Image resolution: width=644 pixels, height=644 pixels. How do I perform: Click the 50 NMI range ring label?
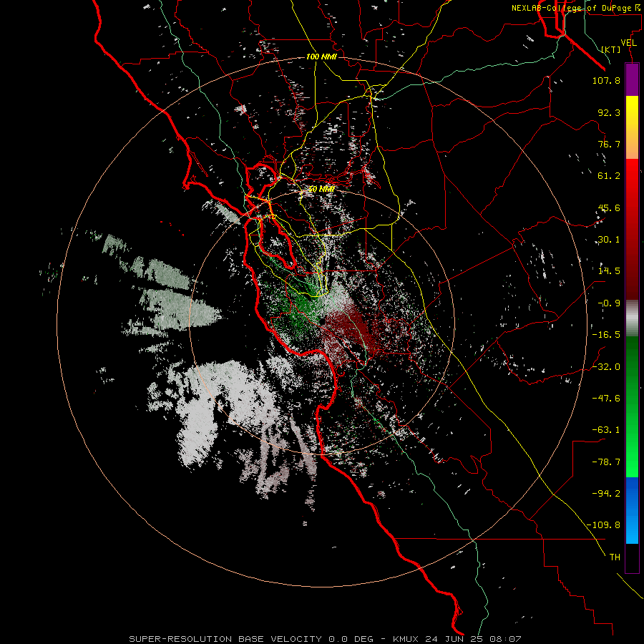(x=321, y=190)
